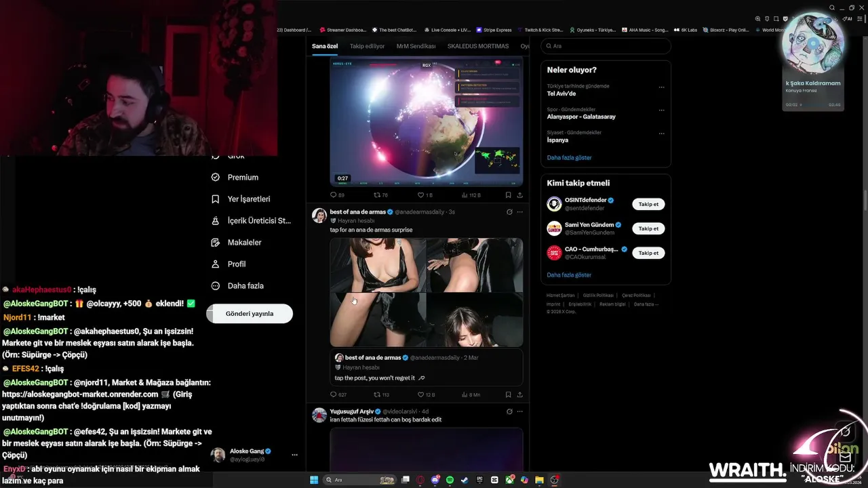The width and height of the screenshot is (868, 488).
Task: Open İçerik Üreticisi studio sidebar item
Action: click(x=251, y=221)
